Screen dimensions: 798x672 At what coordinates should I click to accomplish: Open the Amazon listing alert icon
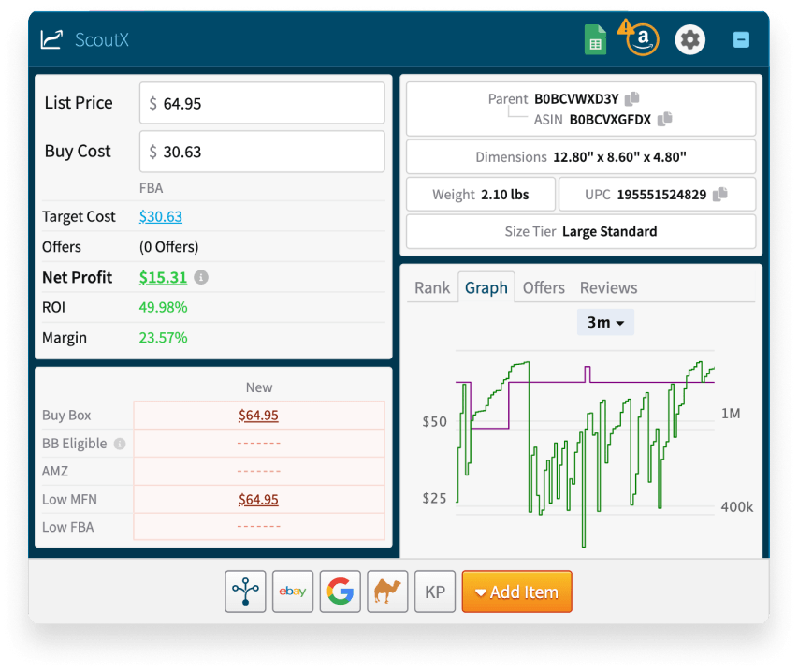point(641,39)
